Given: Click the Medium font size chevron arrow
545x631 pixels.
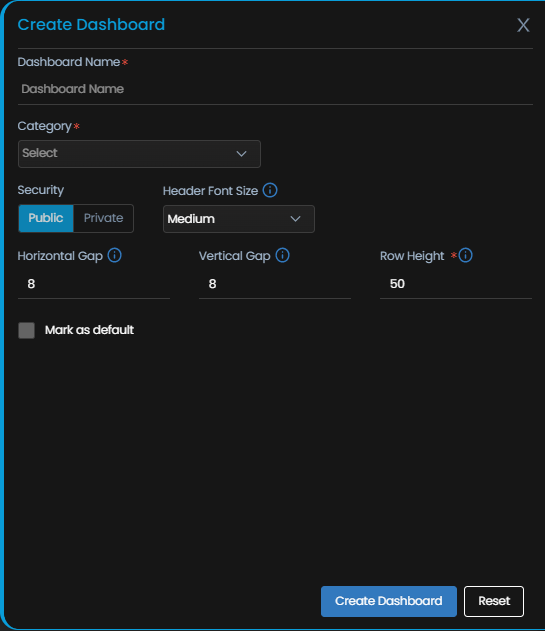Looking at the screenshot, I should (295, 219).
